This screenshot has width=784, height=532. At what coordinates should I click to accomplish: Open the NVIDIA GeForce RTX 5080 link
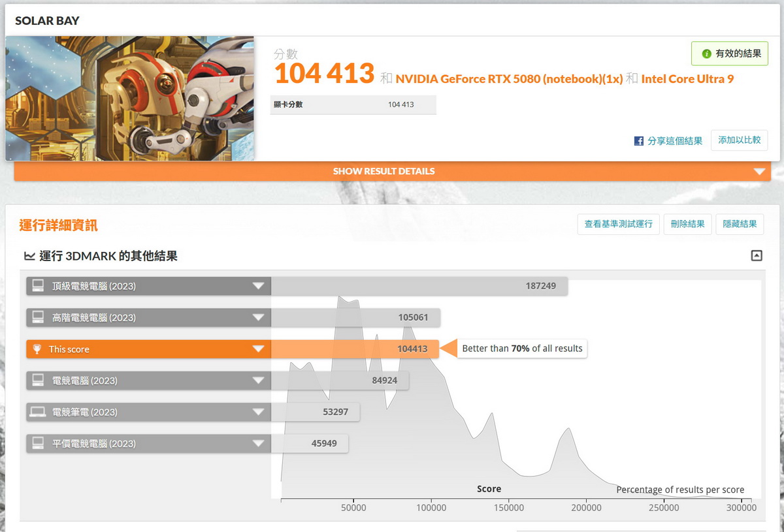point(509,79)
